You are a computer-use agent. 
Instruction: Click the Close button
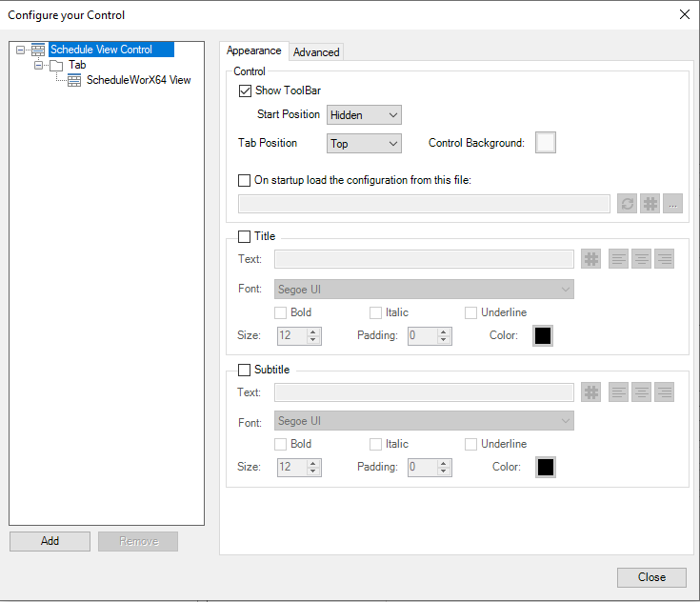(x=651, y=577)
